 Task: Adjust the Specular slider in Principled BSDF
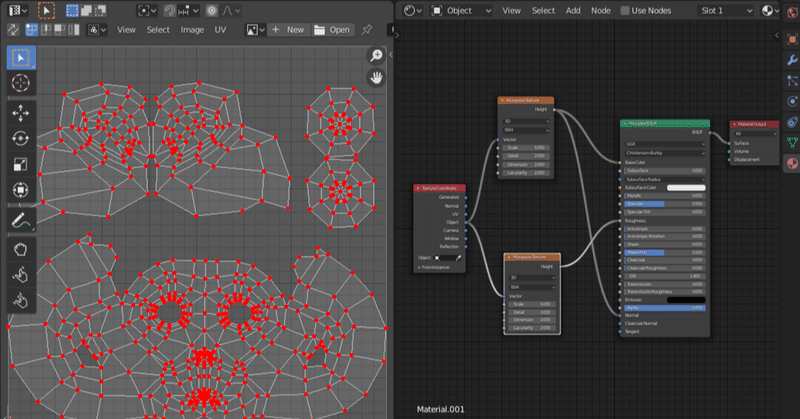pyautogui.click(x=665, y=204)
